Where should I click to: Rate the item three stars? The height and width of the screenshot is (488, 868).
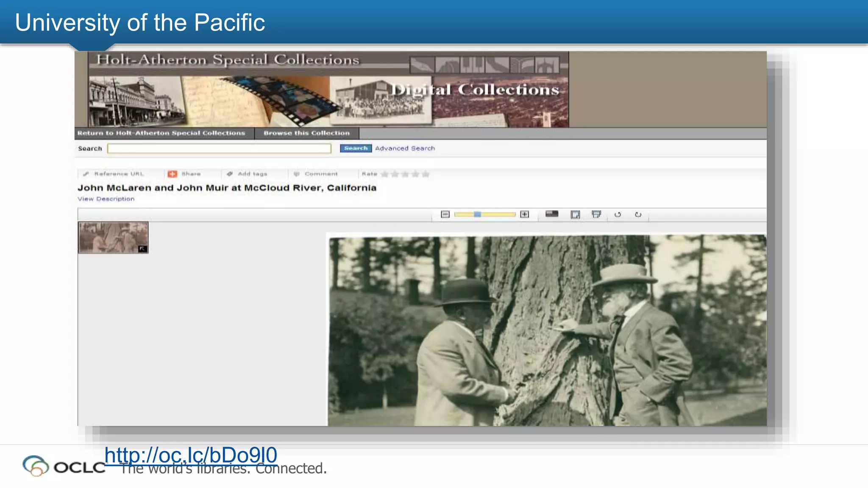pyautogui.click(x=405, y=174)
